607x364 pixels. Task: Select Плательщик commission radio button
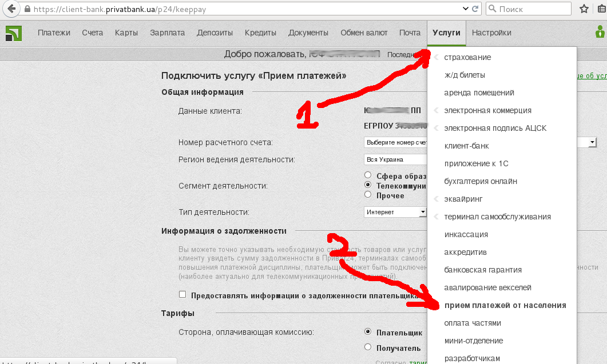point(368,331)
